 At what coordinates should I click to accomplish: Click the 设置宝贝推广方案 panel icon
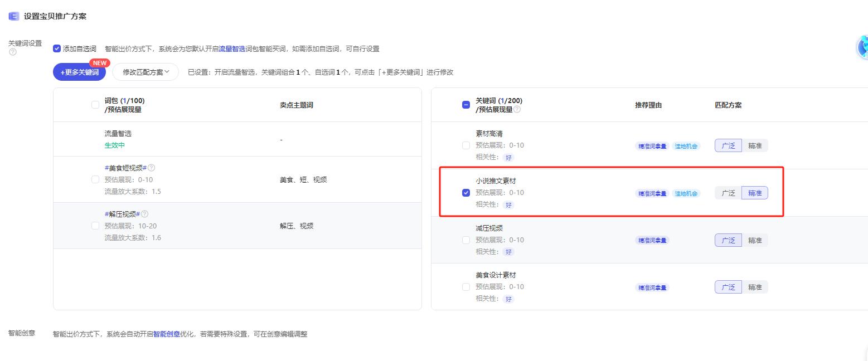point(13,16)
